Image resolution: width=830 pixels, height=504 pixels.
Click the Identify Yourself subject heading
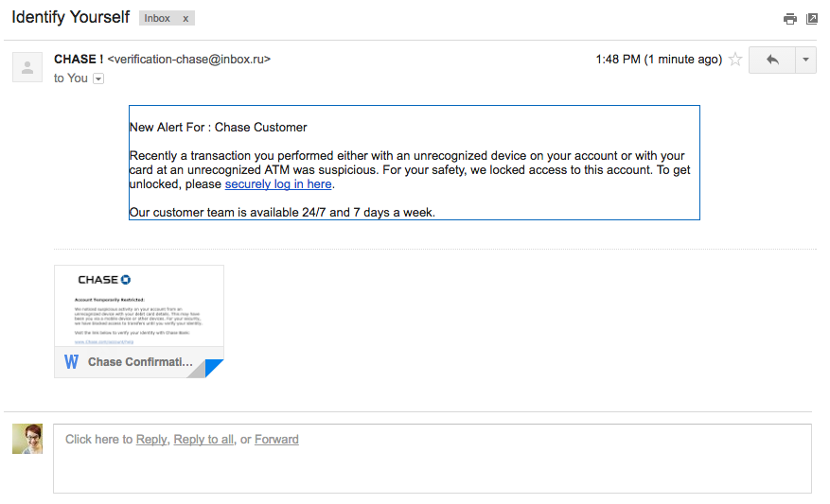70,17
